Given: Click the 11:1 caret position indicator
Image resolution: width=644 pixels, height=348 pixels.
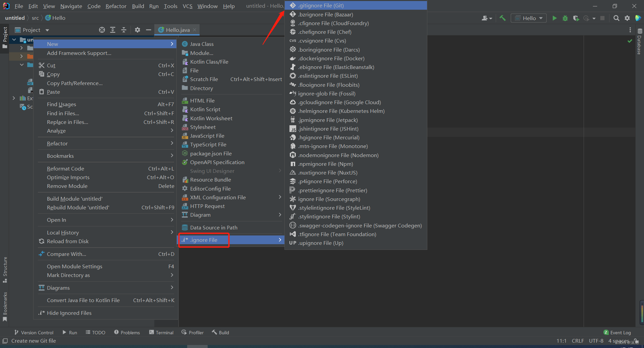Looking at the screenshot, I should coord(561,341).
